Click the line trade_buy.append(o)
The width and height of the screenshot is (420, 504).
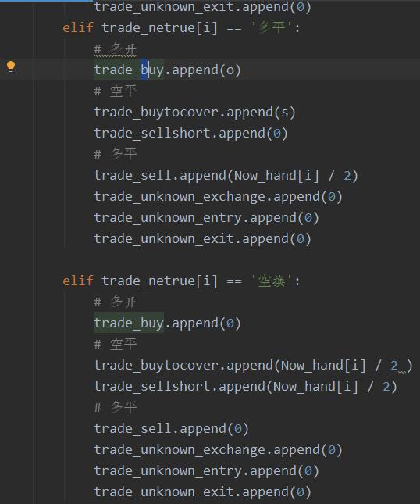(167, 70)
